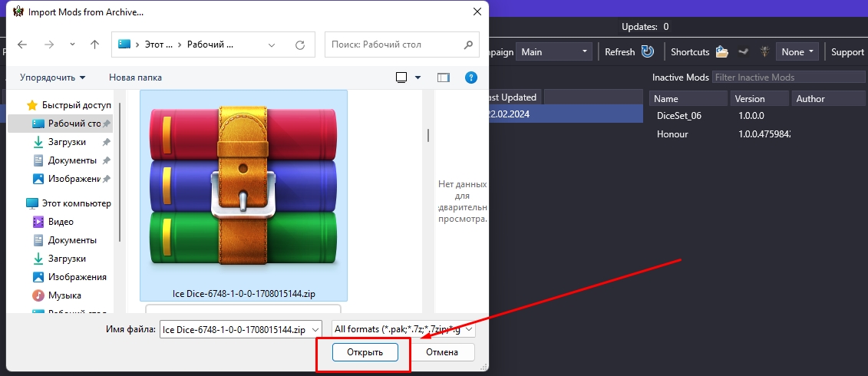
Task: Select the Honour inactive mod
Action: 672,134
